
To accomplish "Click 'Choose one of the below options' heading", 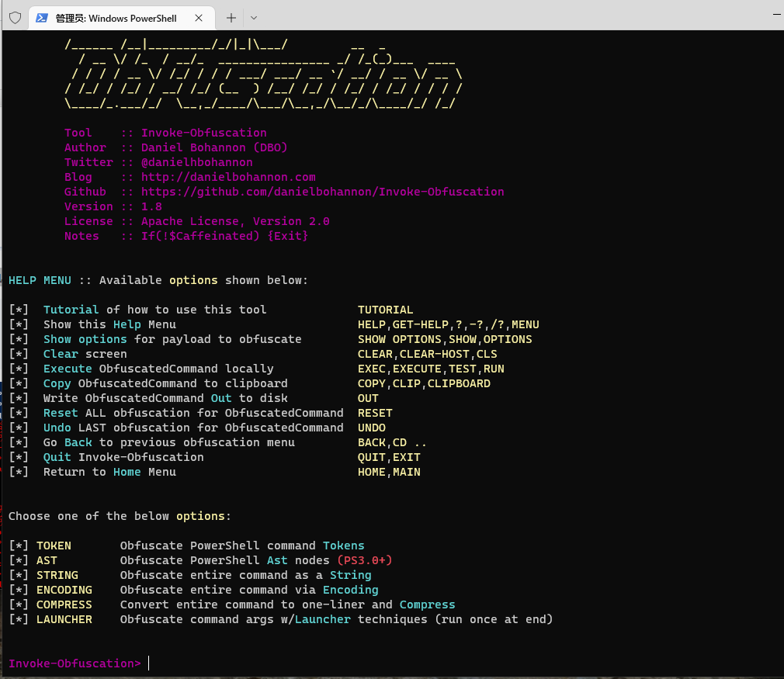I will click(x=120, y=516).
